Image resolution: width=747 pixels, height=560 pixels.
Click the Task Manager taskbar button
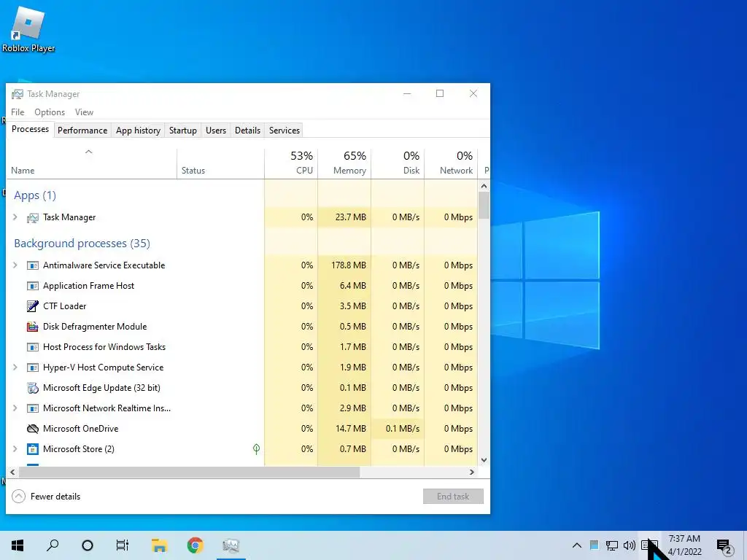coord(231,545)
